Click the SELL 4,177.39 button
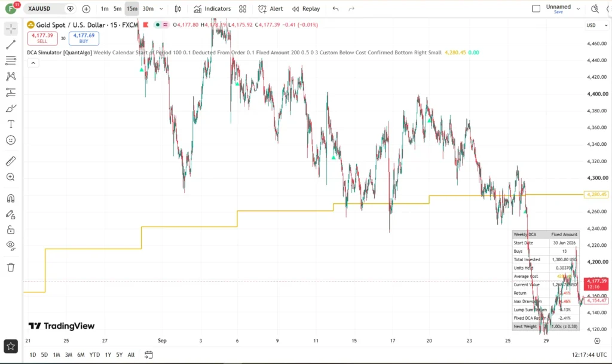This screenshot has width=612, height=364. click(x=42, y=38)
